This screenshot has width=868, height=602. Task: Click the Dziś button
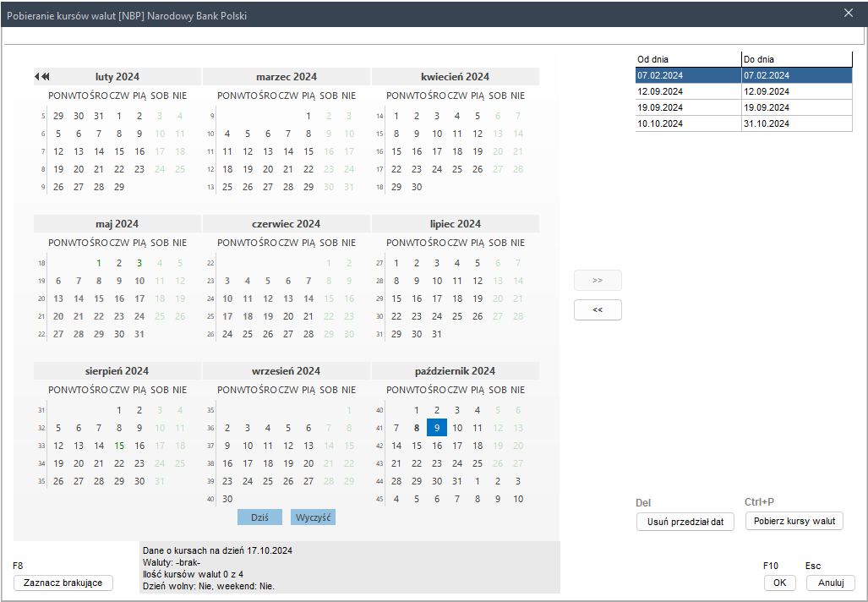(259, 517)
